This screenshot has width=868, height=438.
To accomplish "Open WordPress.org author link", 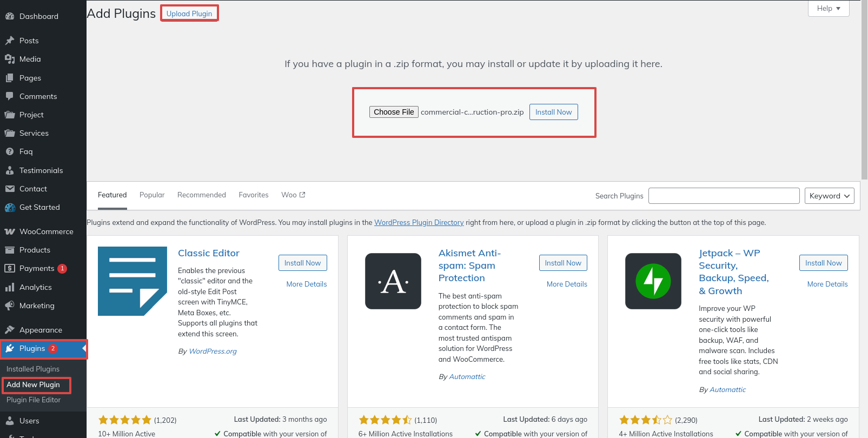I will click(x=213, y=351).
